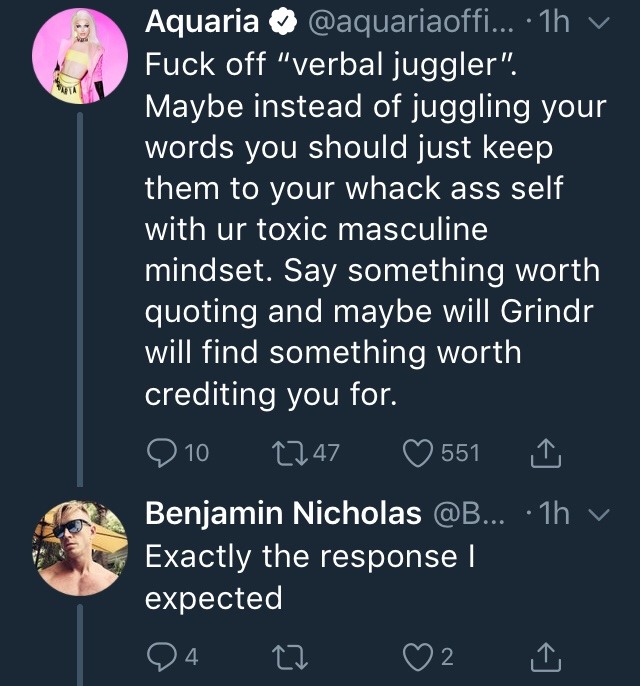Image resolution: width=640 pixels, height=686 pixels.
Task: Open Aquaria's tweet options chevron
Action: point(597,22)
